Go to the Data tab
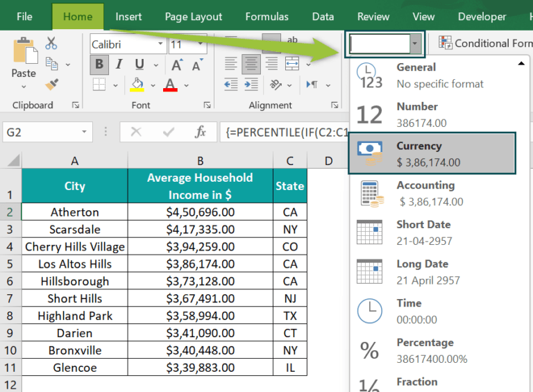 323,17
